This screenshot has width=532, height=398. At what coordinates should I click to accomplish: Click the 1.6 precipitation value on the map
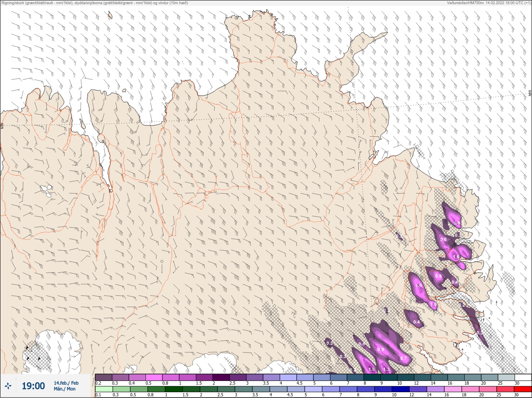[x=456, y=257]
